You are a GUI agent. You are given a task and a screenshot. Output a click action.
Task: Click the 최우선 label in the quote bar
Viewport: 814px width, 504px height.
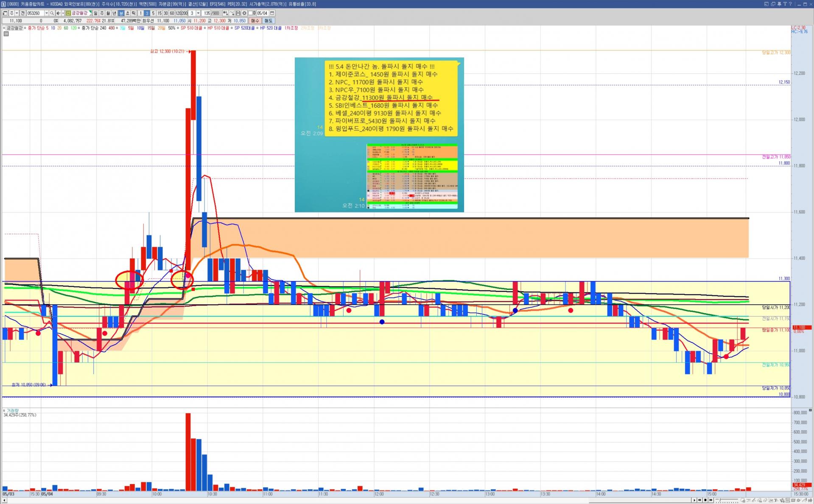tap(148, 21)
